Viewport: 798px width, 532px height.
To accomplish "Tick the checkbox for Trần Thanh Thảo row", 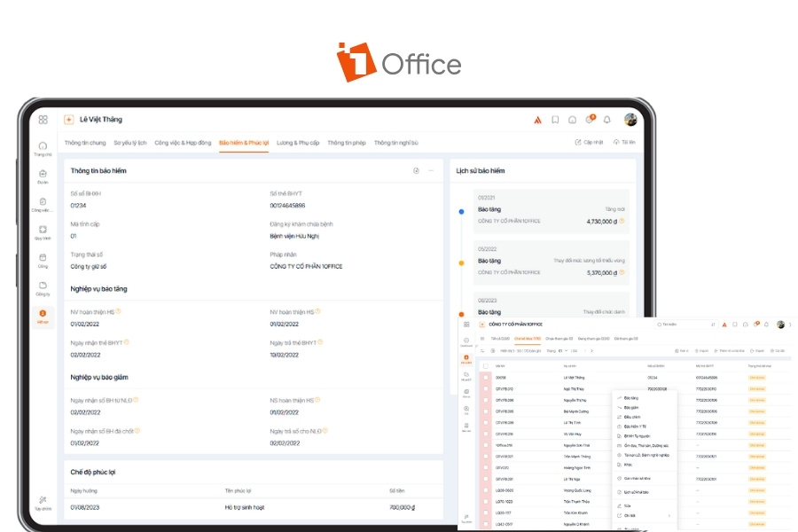I will 486,502.
